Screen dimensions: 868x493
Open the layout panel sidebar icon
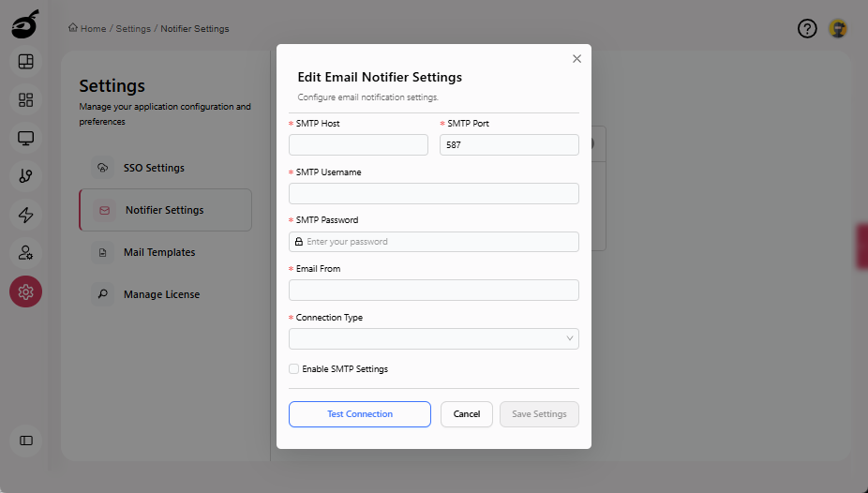(25, 62)
